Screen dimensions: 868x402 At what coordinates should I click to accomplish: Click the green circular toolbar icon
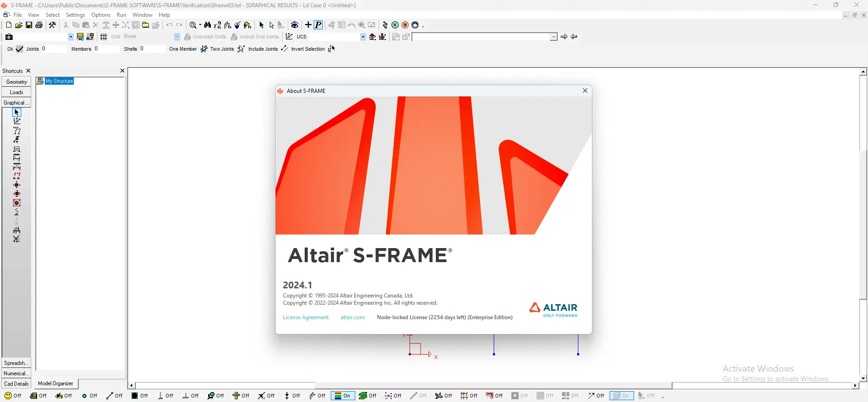pyautogui.click(x=395, y=25)
